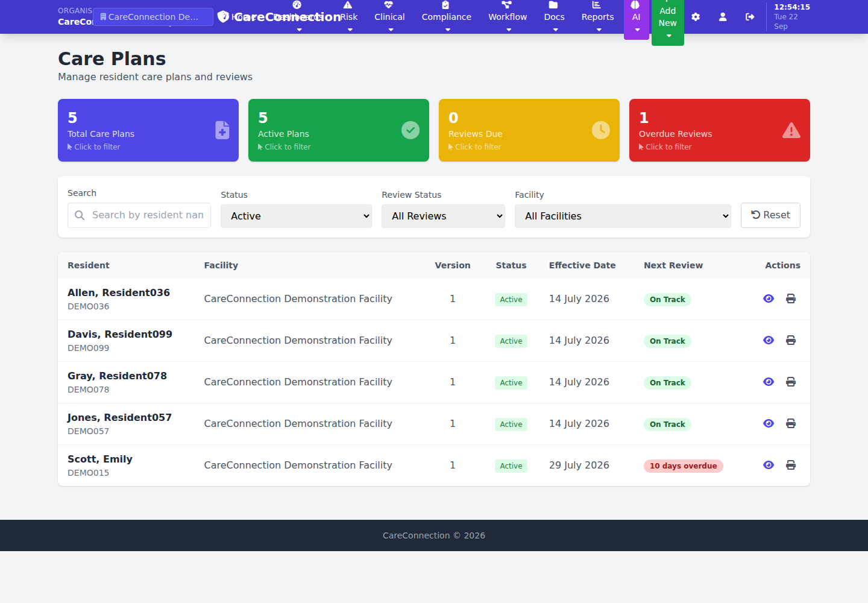Filter by Reviews Due card
This screenshot has height=603, width=868.
(x=529, y=130)
